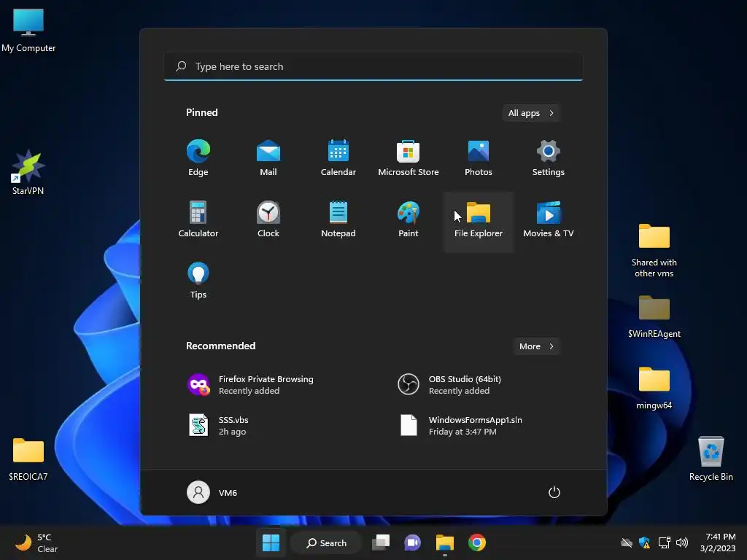The image size is (747, 560).
Task: Open the taskbar Search box
Action: (x=327, y=542)
